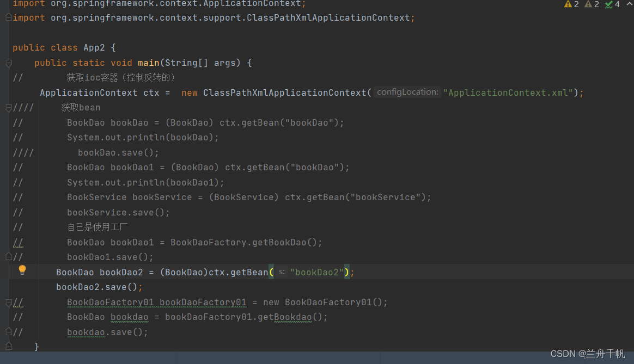
Task: Click the (BookDao) cast in bookDao2 line
Action: tap(184, 272)
